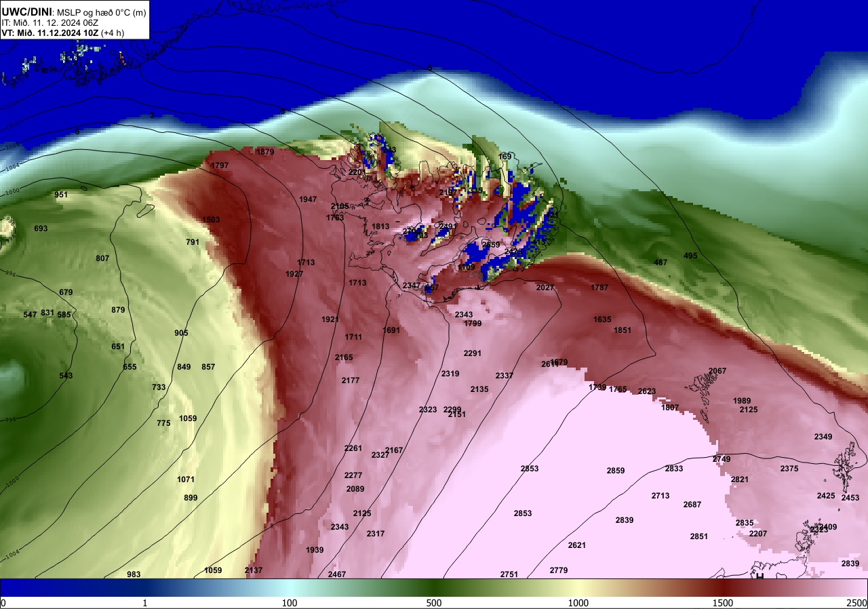
Task: Click the map value 2467
Action: pyautogui.click(x=337, y=574)
